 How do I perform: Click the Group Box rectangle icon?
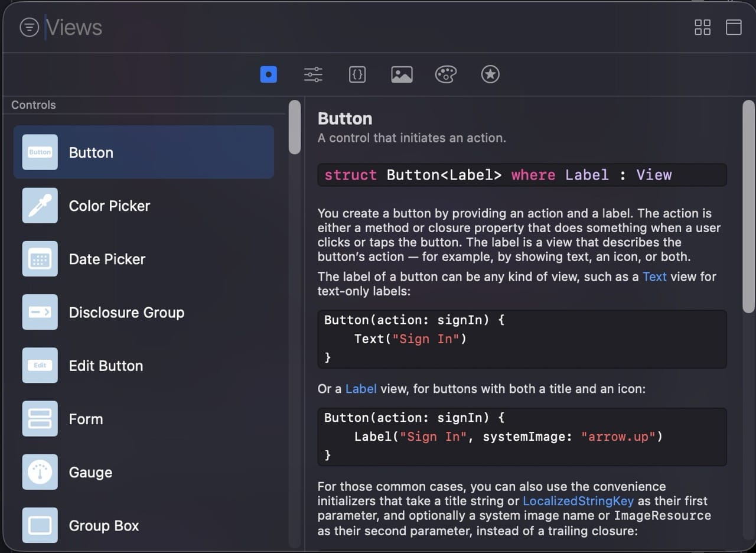click(x=40, y=525)
